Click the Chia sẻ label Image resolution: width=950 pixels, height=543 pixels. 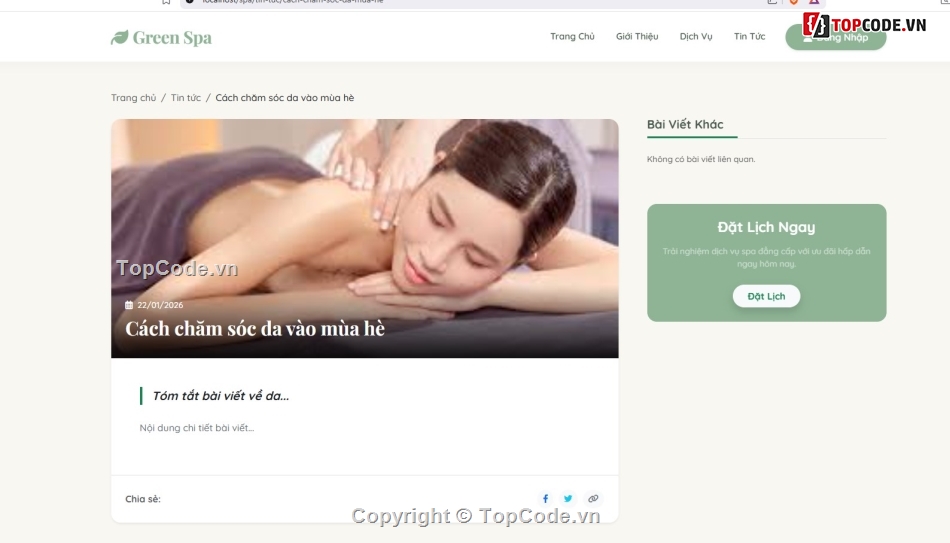tap(143, 499)
